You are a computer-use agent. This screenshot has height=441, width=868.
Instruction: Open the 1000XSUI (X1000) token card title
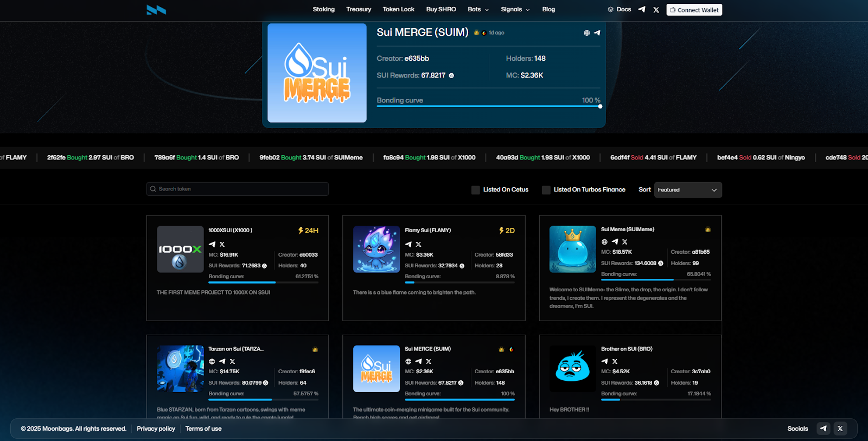231,231
